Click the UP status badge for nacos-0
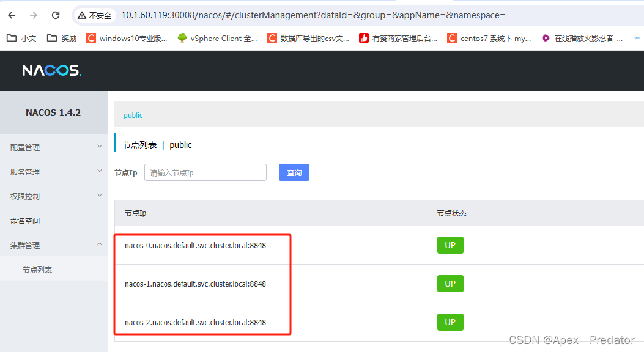The image size is (644, 352). pyautogui.click(x=450, y=244)
